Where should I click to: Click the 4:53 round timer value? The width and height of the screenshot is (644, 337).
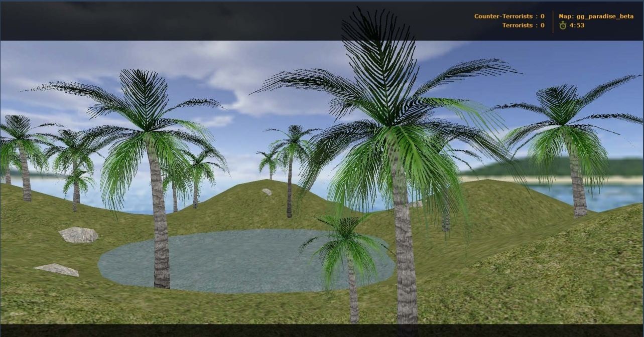point(577,25)
